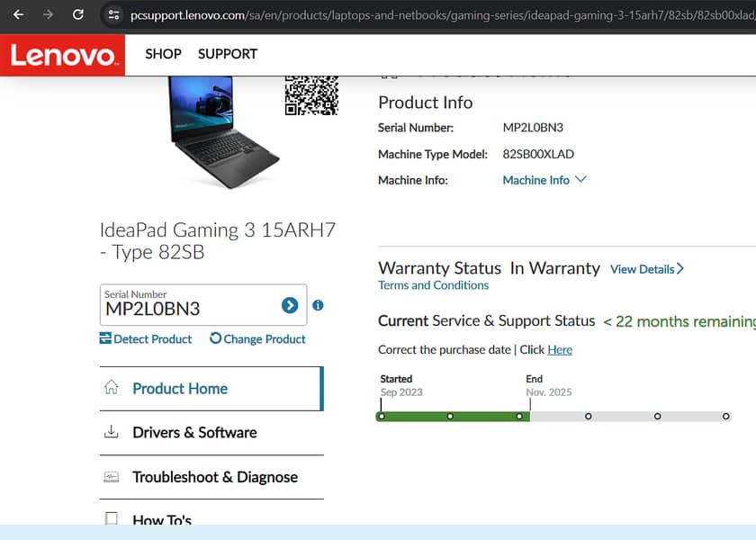Click the site info icon in address bar
Image resolution: width=756 pixels, height=540 pixels.
pyautogui.click(x=112, y=15)
